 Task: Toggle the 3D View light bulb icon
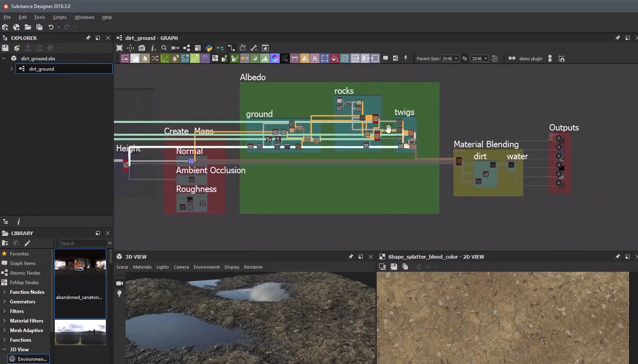click(119, 293)
